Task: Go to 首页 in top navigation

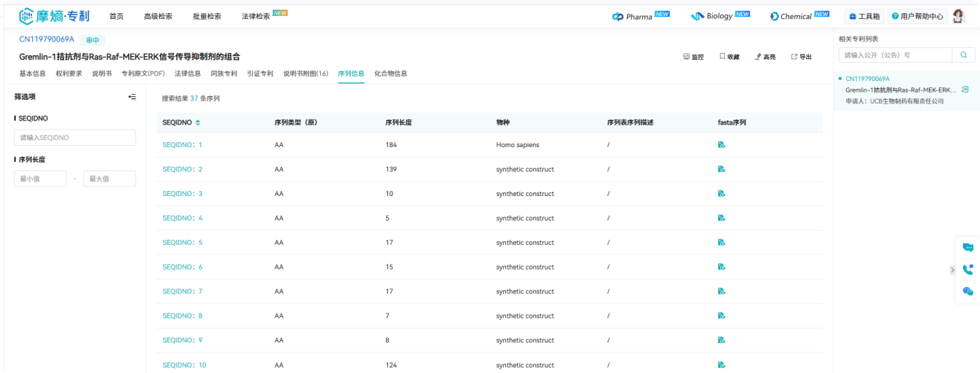Action: 116,16
